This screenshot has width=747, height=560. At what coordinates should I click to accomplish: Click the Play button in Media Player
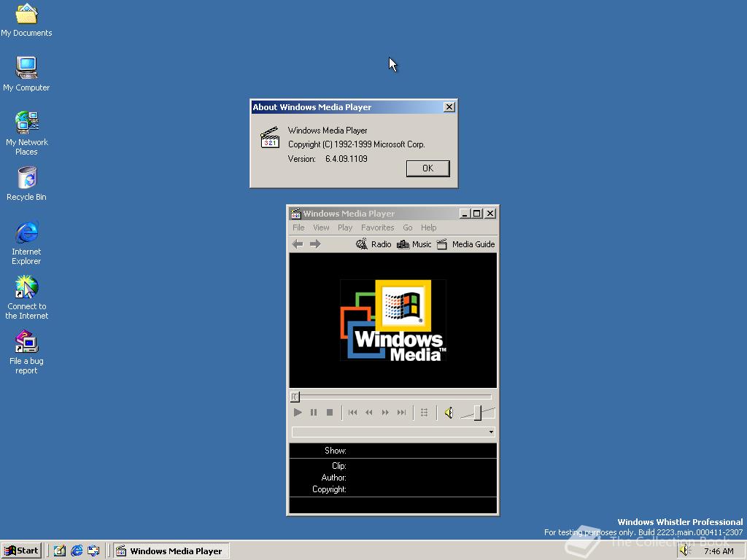coord(298,413)
